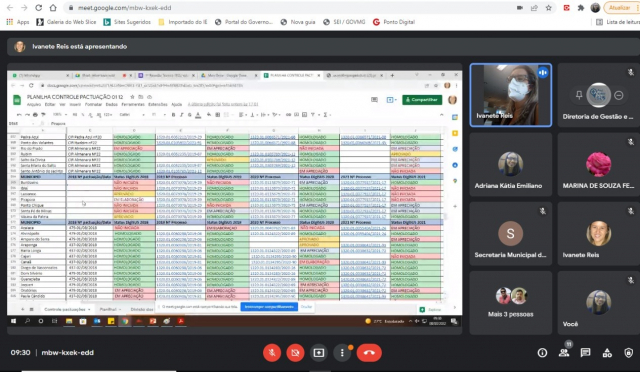
Task: Click the present screen icon
Action: coord(318,352)
